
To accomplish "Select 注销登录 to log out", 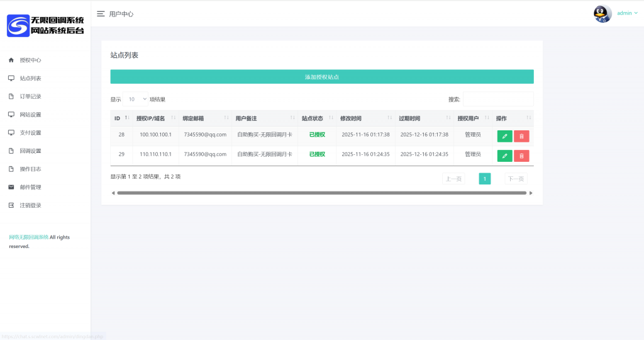I will tap(30, 205).
